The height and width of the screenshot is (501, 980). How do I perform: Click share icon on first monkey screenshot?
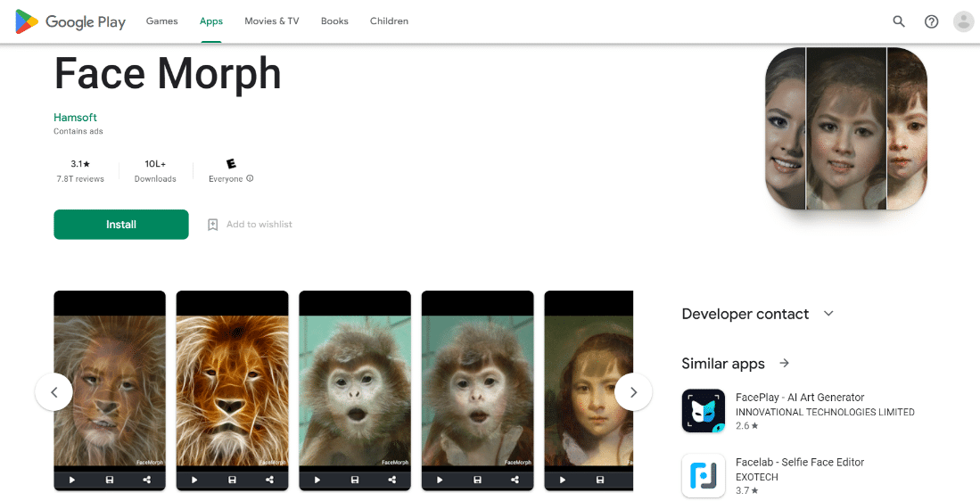click(x=391, y=480)
